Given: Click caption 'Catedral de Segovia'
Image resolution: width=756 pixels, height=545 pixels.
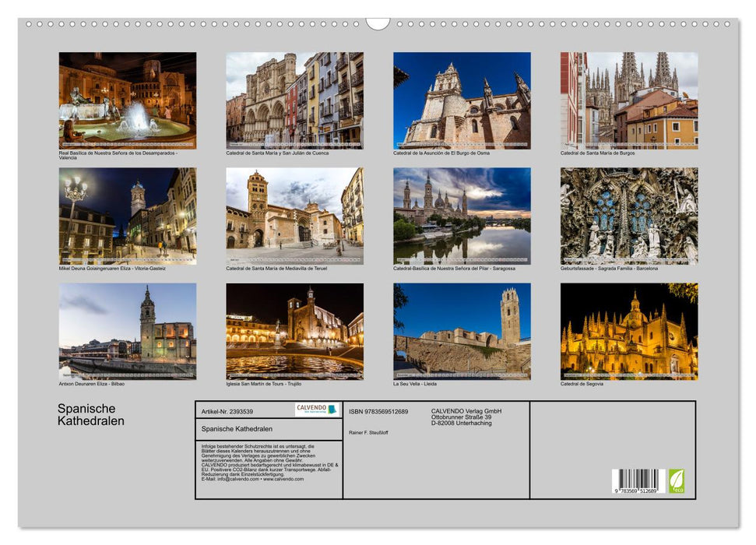Looking at the screenshot, I should [582, 384].
